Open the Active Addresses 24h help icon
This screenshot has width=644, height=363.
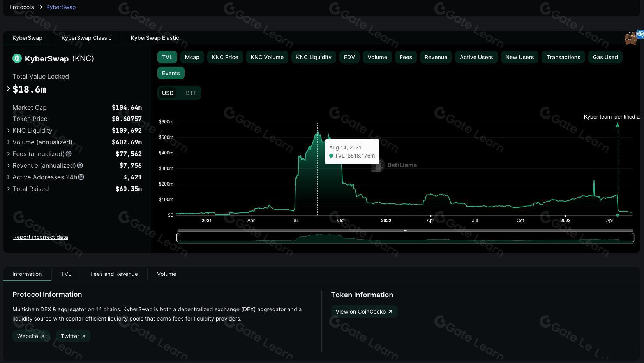pos(81,177)
